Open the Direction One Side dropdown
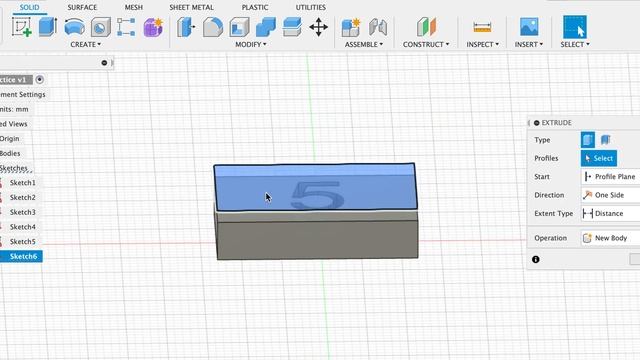This screenshot has height=360, width=640. (x=610, y=195)
